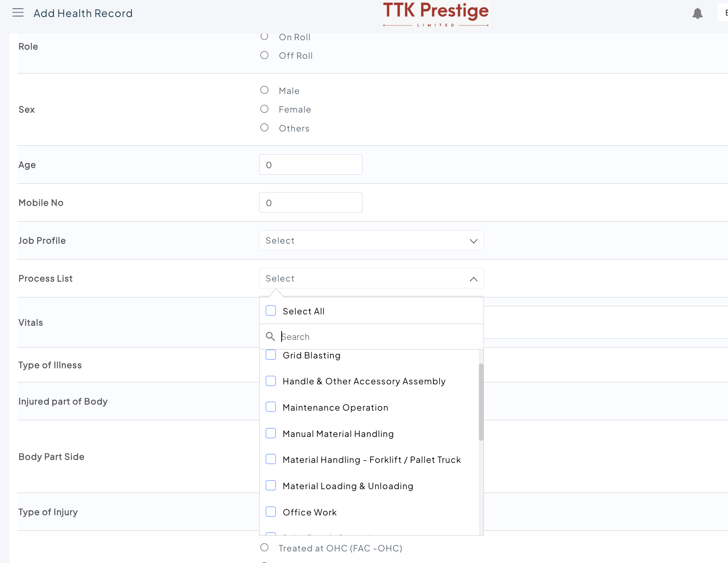Choose Female as the sex
The image size is (728, 563).
pos(264,109)
